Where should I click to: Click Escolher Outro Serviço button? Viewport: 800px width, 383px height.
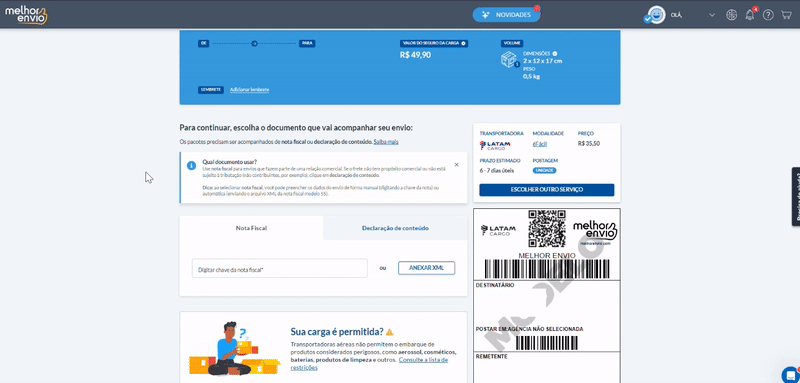click(x=546, y=190)
